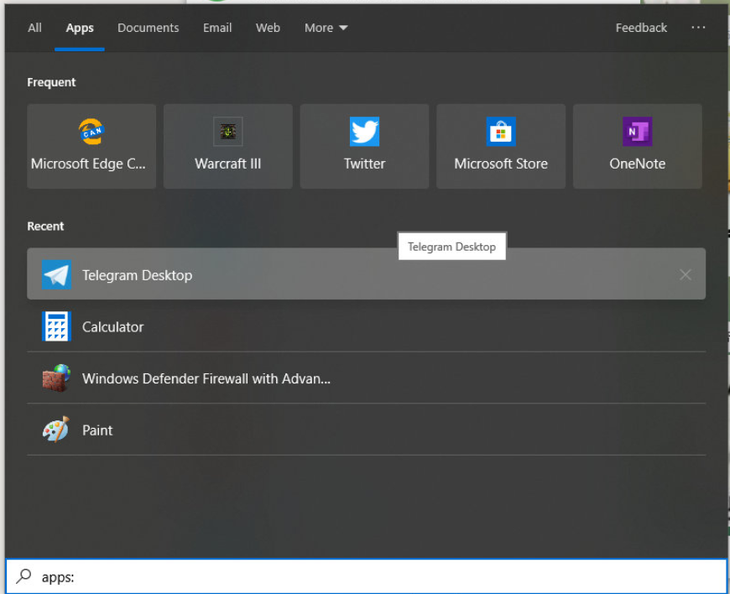Switch to the Documents tab
730x594 pixels.
(x=148, y=28)
